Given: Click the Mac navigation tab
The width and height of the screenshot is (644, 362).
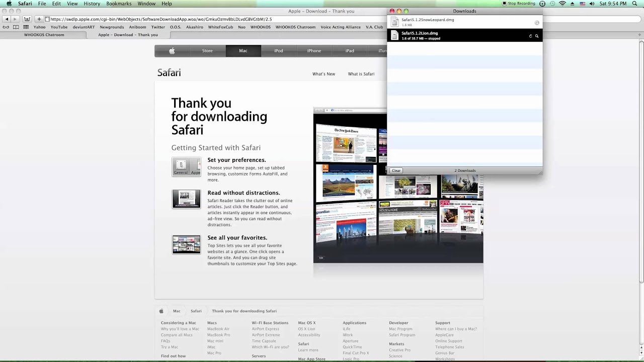Looking at the screenshot, I should tap(243, 51).
